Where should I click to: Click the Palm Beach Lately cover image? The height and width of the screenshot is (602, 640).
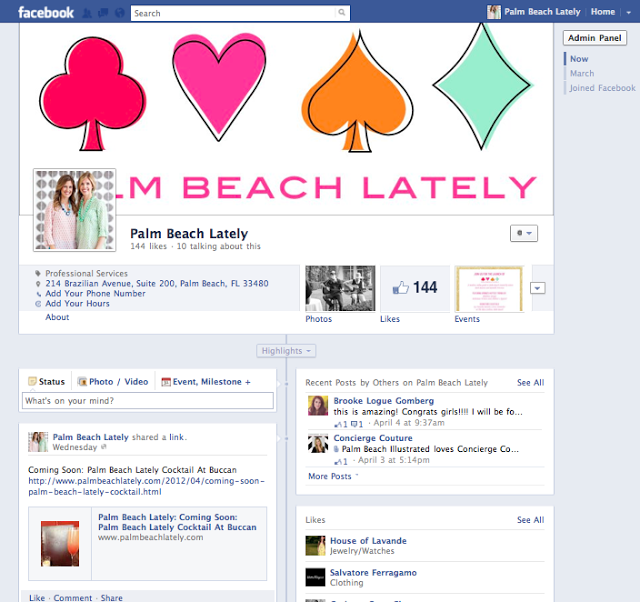point(286,119)
